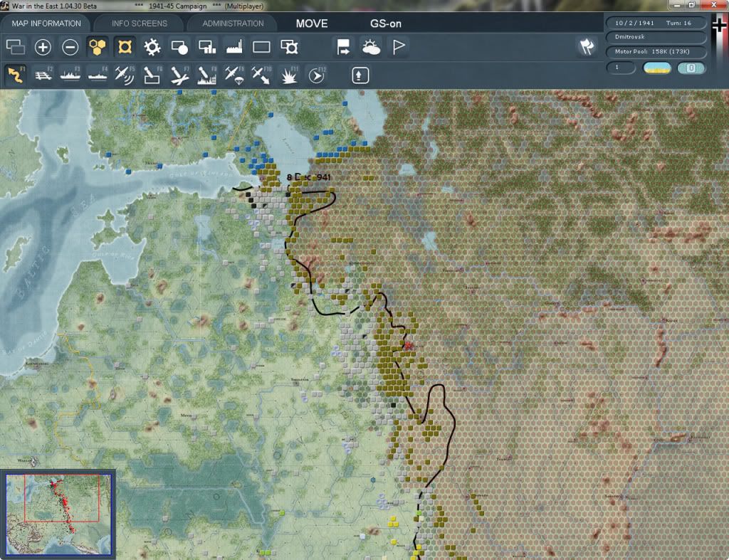729x560 pixels.
Task: Click the minimap in bottom-left corner
Action: click(x=58, y=514)
